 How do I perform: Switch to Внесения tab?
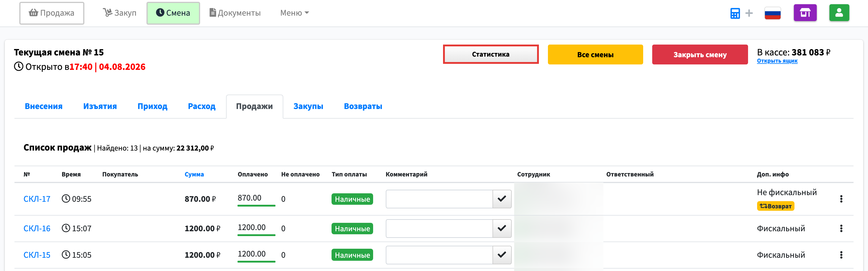point(43,106)
